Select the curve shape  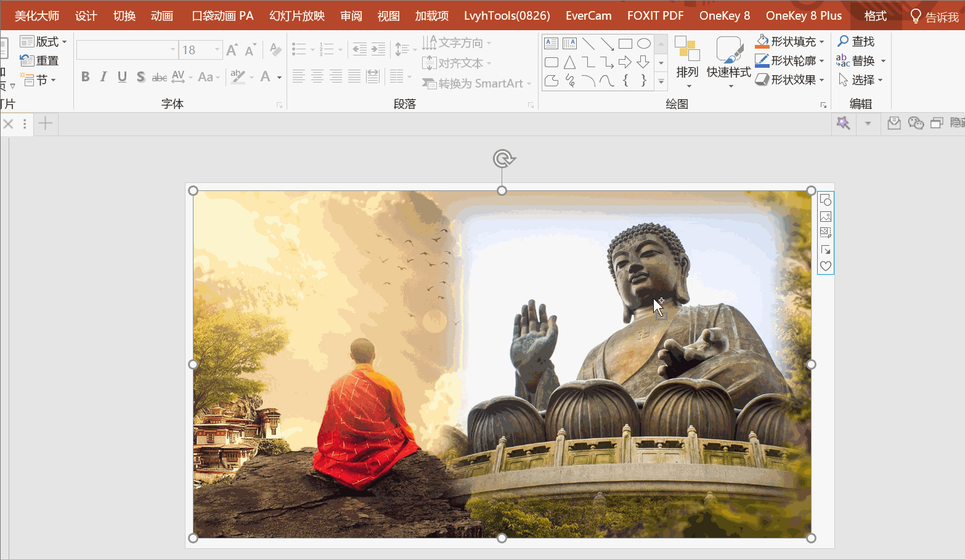pos(607,81)
